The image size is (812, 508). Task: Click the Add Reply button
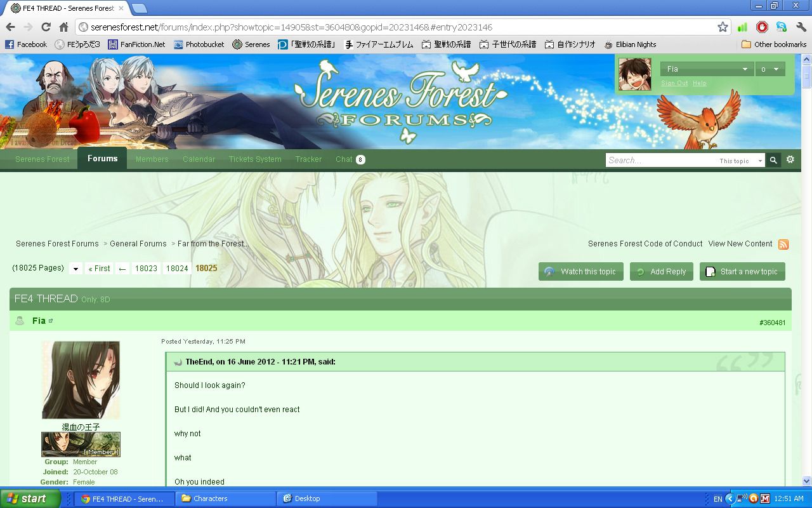pos(662,271)
